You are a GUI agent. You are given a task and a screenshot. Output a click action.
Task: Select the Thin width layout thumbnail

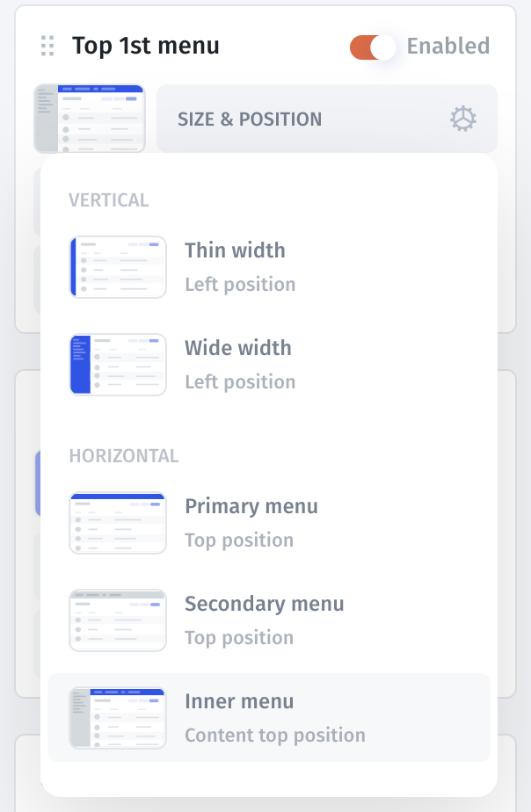click(118, 267)
